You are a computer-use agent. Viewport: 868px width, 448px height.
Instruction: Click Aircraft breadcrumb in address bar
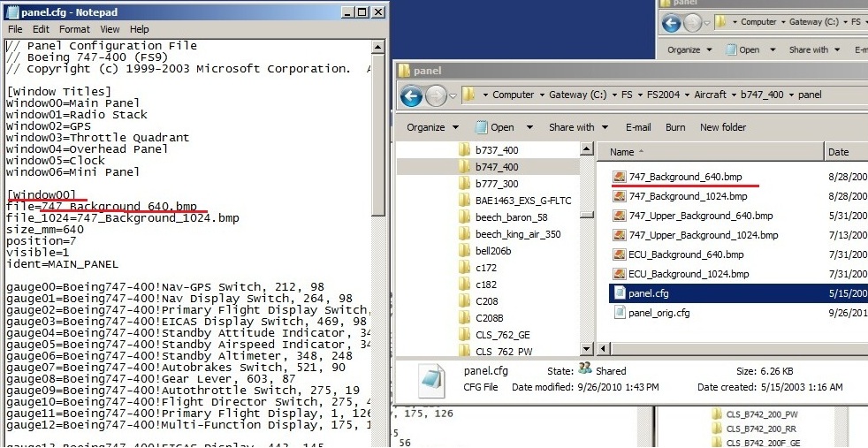click(x=711, y=95)
